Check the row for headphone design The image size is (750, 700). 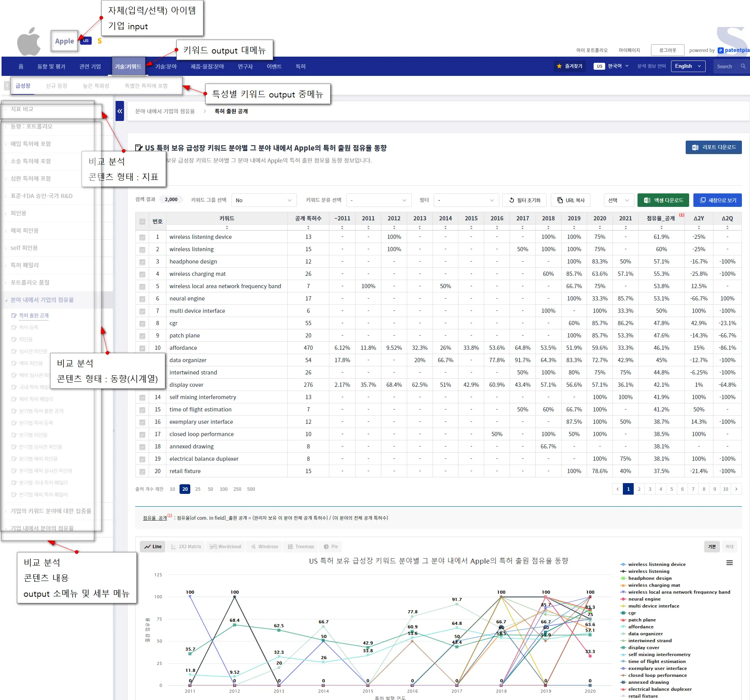click(143, 262)
